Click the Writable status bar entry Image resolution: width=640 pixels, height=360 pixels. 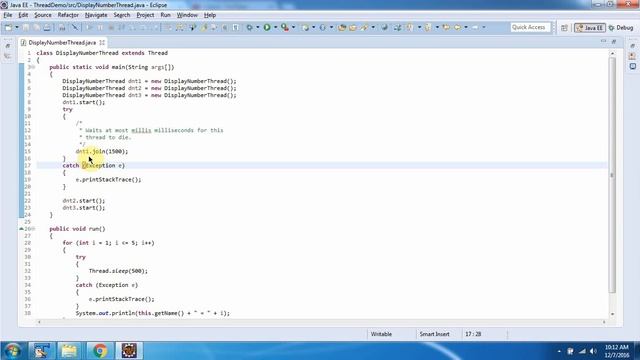tap(381, 334)
